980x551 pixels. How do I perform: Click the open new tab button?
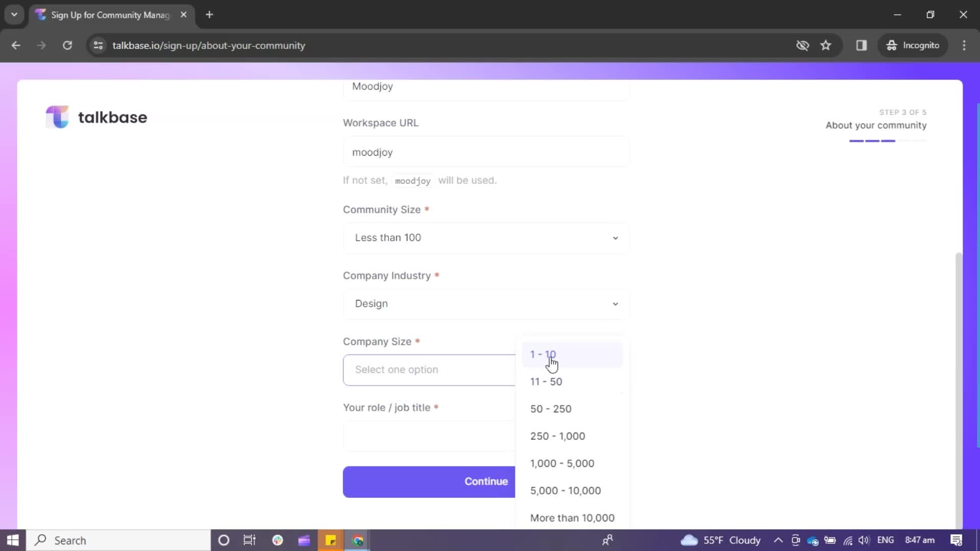[x=209, y=15]
